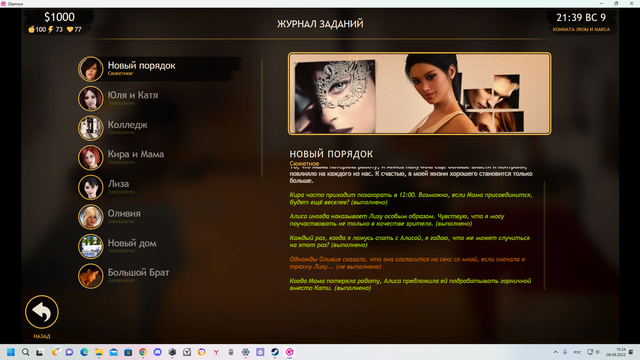640x360 pixels.
Task: Open Windows taskbar search
Action: click(25, 352)
